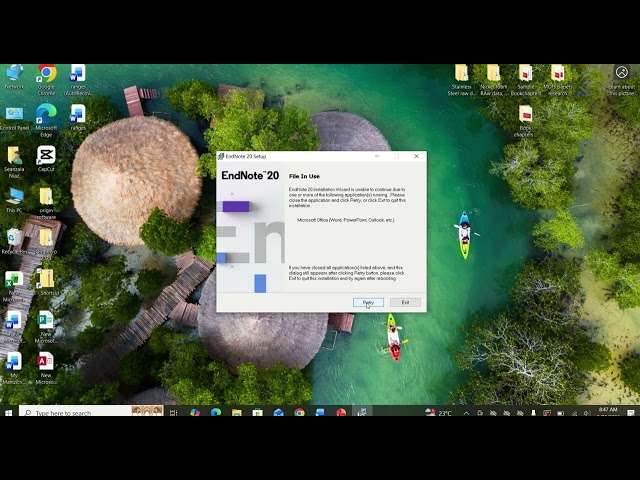Click the Exit button in EndNote setup

pyautogui.click(x=405, y=302)
